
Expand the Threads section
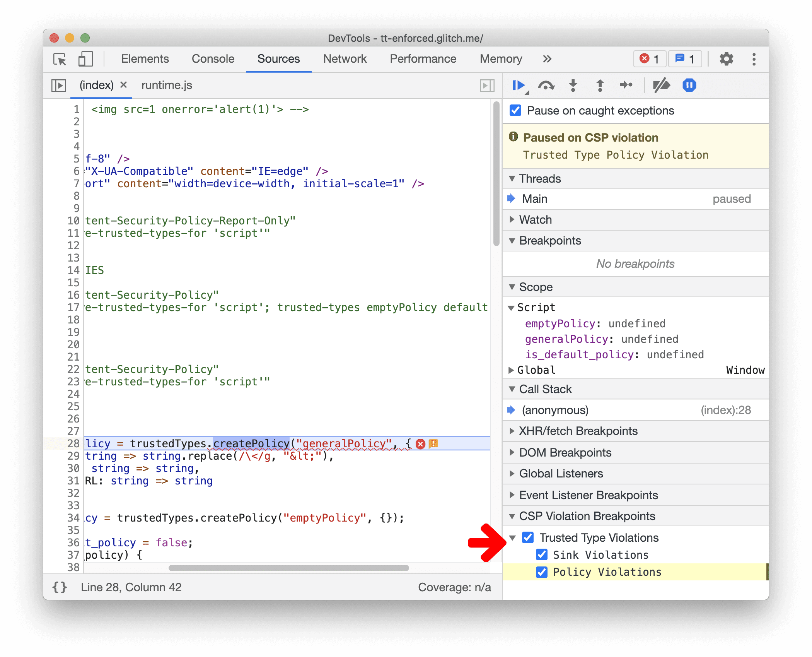tap(512, 180)
